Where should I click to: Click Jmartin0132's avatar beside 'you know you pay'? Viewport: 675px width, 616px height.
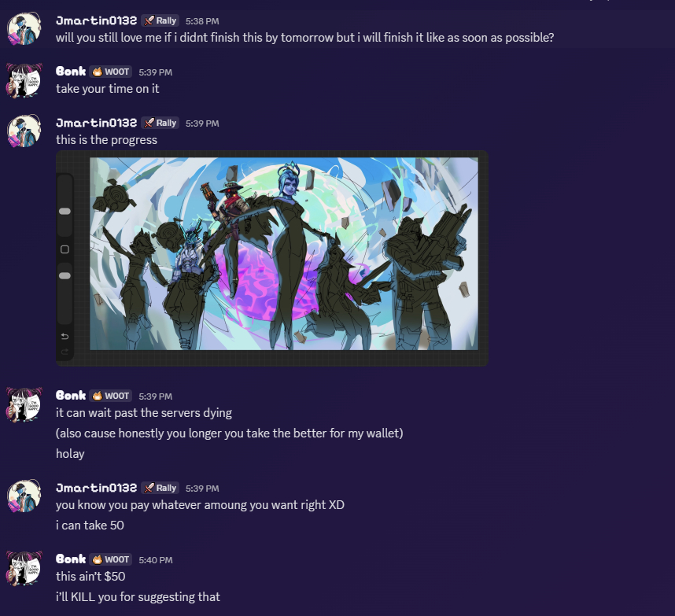click(x=24, y=496)
